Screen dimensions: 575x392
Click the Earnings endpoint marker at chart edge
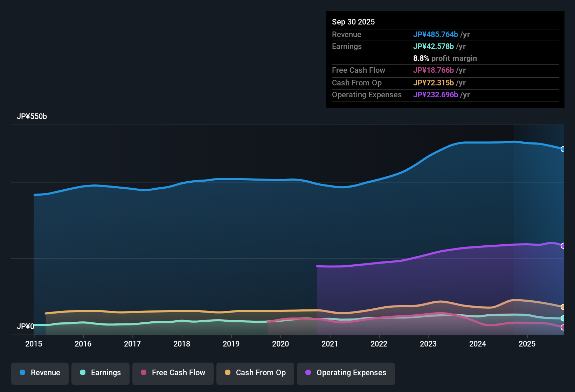(563, 318)
